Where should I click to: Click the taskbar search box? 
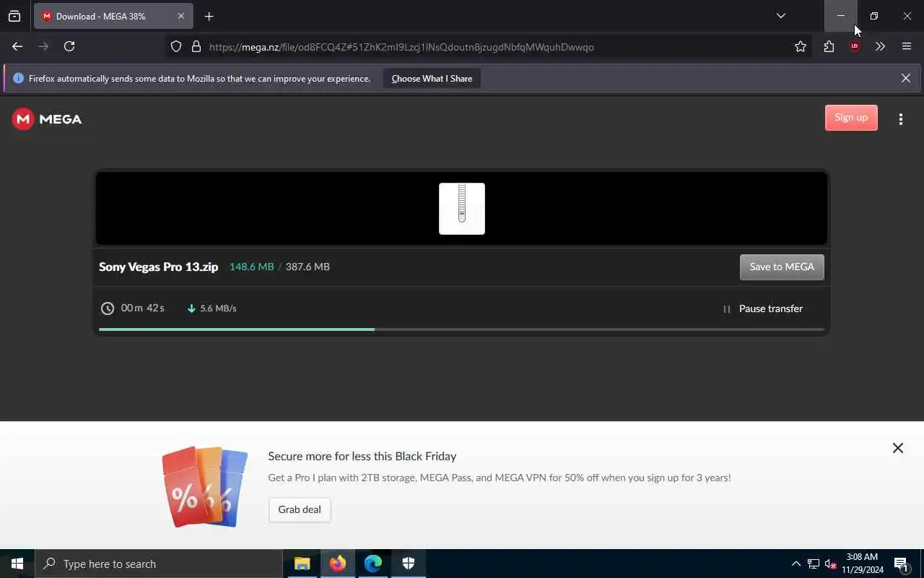coord(159,564)
